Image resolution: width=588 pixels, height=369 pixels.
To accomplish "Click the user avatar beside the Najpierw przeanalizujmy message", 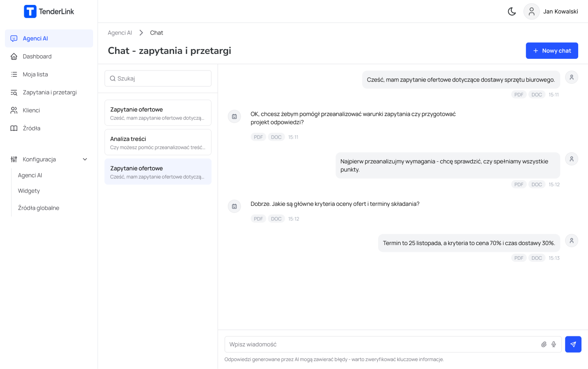I will pyautogui.click(x=571, y=159).
